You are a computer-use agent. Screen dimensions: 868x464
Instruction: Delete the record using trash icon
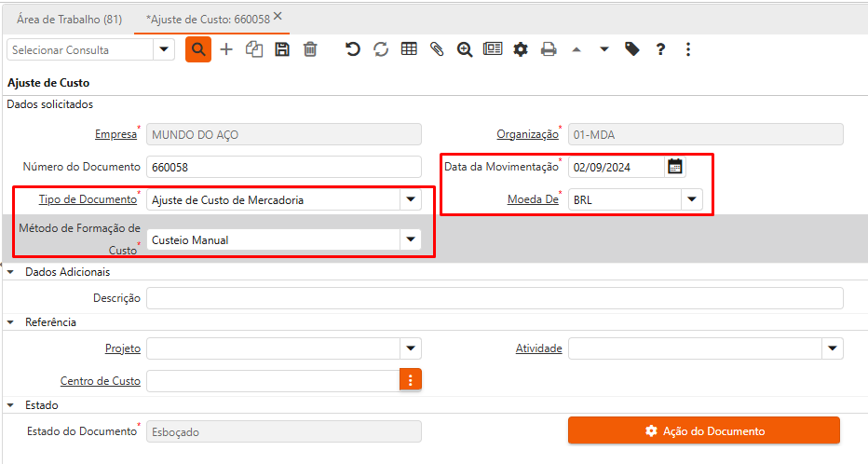point(310,49)
